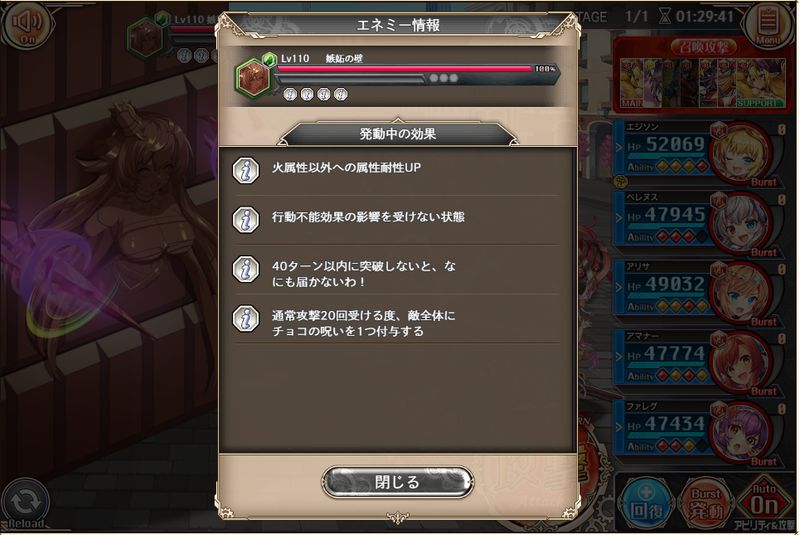Click the enemy red HP bar
The height and width of the screenshot is (535, 800).
point(406,69)
